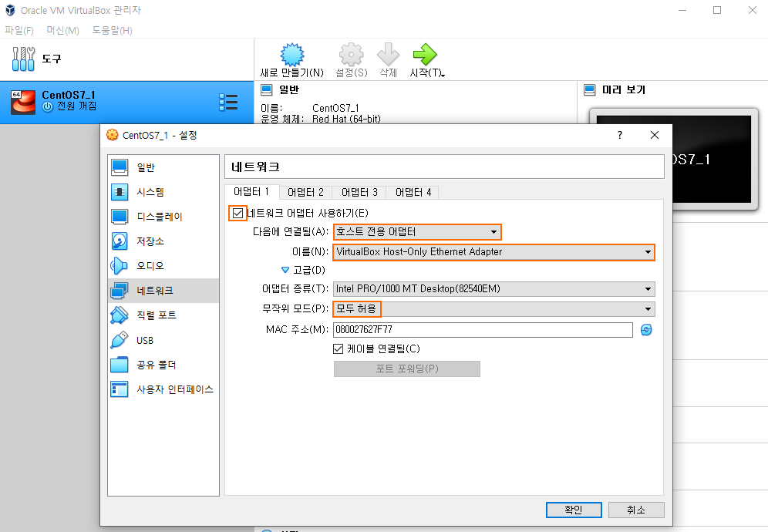Click 포트 포워딩 button
This screenshot has height=532, width=768.
point(407,369)
